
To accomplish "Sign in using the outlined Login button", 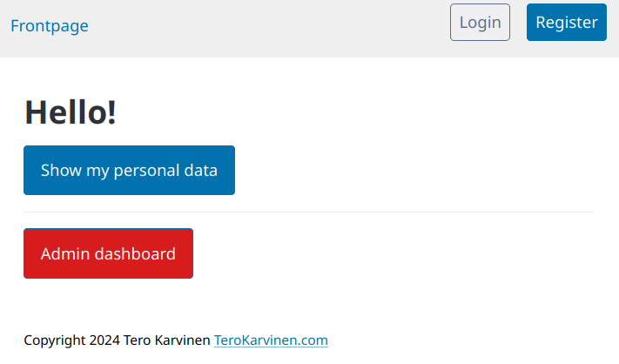I will coord(480,23).
